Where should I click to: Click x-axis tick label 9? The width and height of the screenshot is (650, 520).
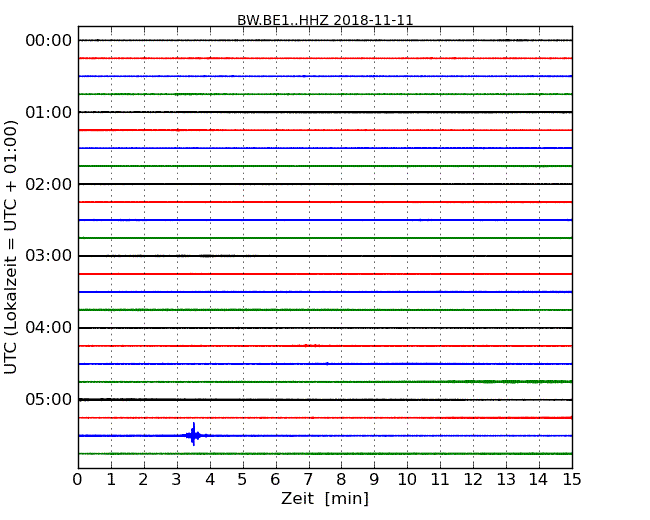pos(374,480)
